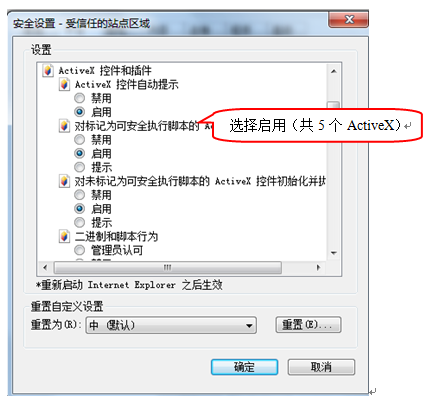The image size is (432, 402).
Task: Click the settings list scroll up arrow
Action: 334,71
